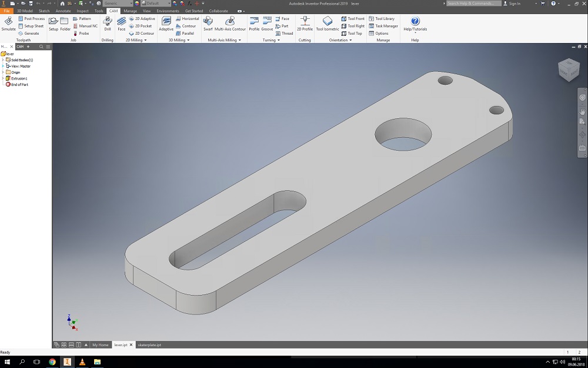Expand the View: Master node
The width and height of the screenshot is (588, 368).
3,66
